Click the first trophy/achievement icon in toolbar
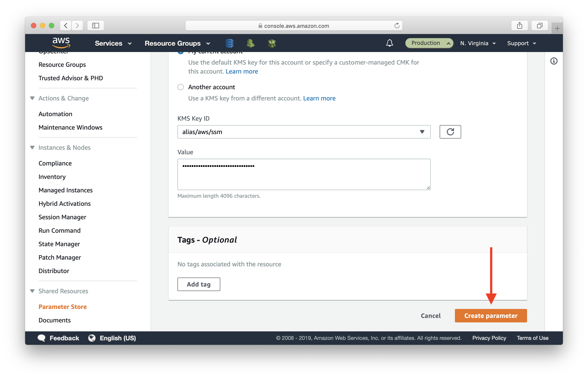This screenshot has height=378, width=588. [x=251, y=42]
